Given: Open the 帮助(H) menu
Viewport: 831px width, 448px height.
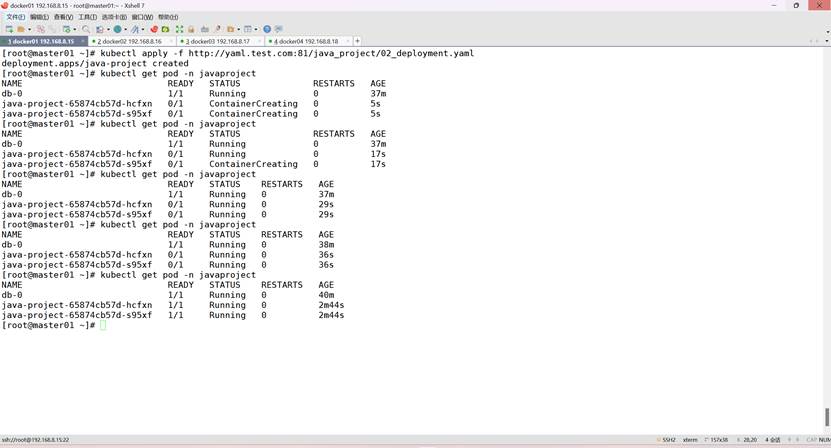Looking at the screenshot, I should click(168, 17).
